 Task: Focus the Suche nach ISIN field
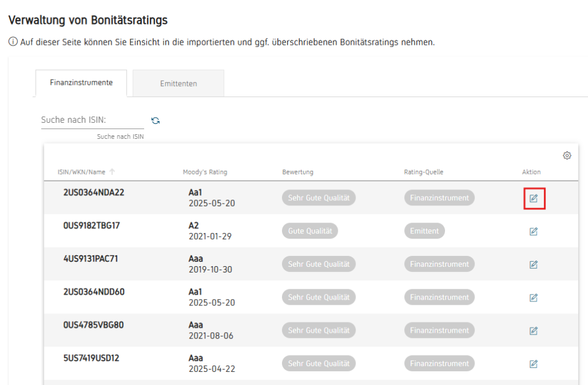tap(92, 120)
